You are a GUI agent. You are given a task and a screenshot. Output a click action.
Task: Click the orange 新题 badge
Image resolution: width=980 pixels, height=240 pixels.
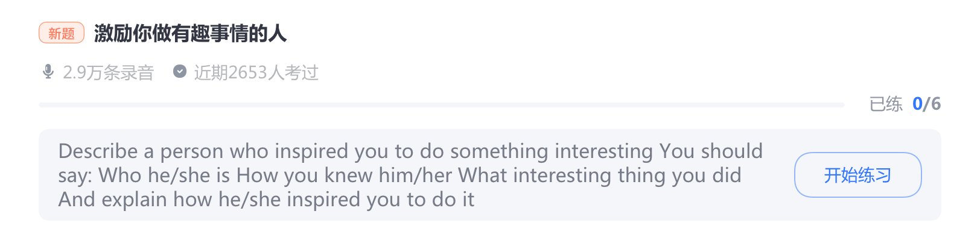62,33
